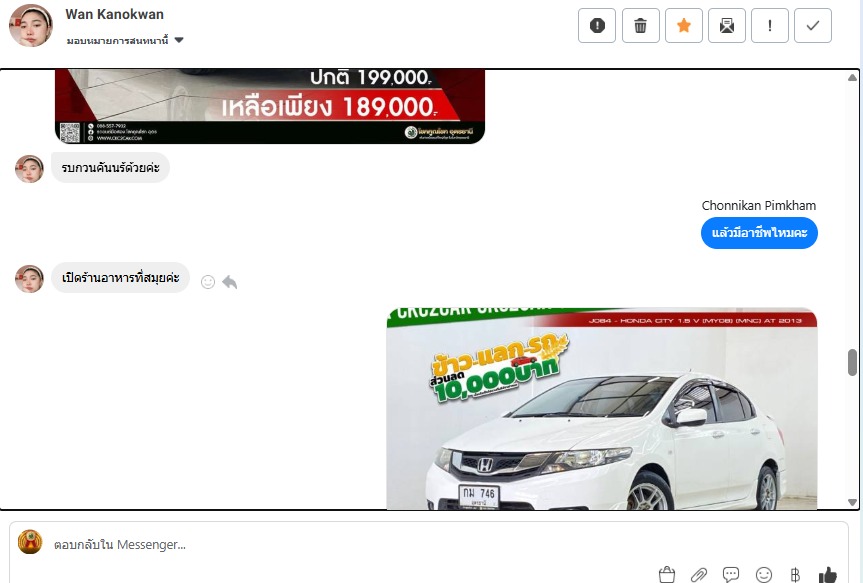Click sender name Chonnikan Pimkham
Viewport: 863px width, 583px height.
758,205
